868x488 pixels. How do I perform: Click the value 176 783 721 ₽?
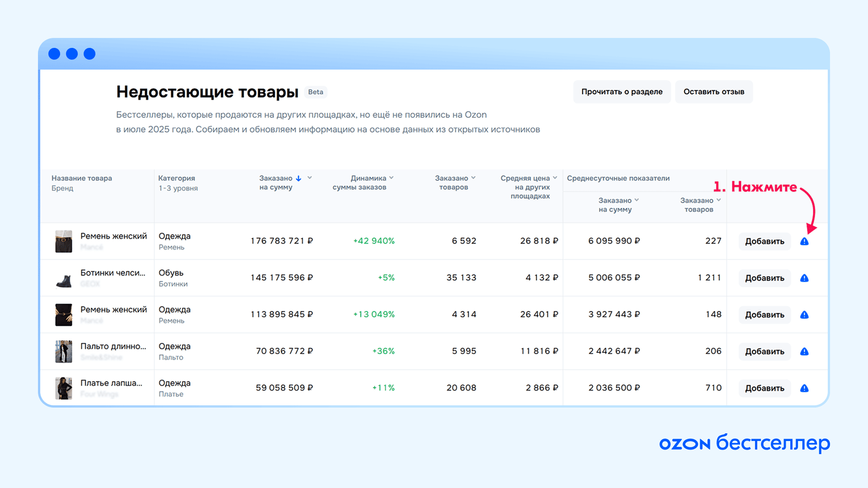tap(282, 241)
